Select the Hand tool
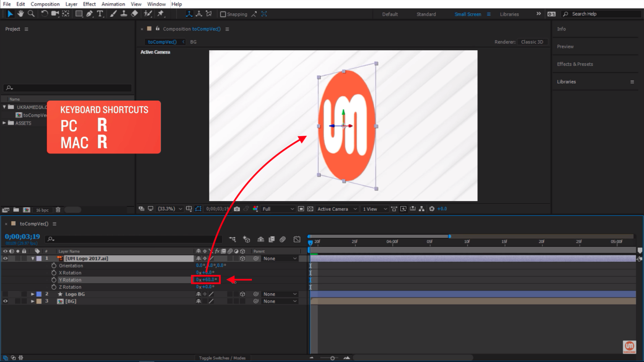644x362 pixels. pyautogui.click(x=21, y=14)
